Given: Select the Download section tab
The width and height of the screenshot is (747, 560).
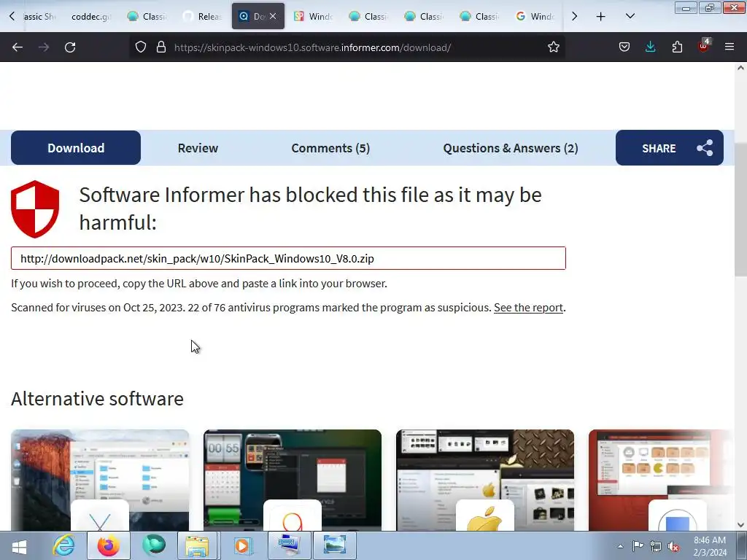Looking at the screenshot, I should pyautogui.click(x=76, y=148).
